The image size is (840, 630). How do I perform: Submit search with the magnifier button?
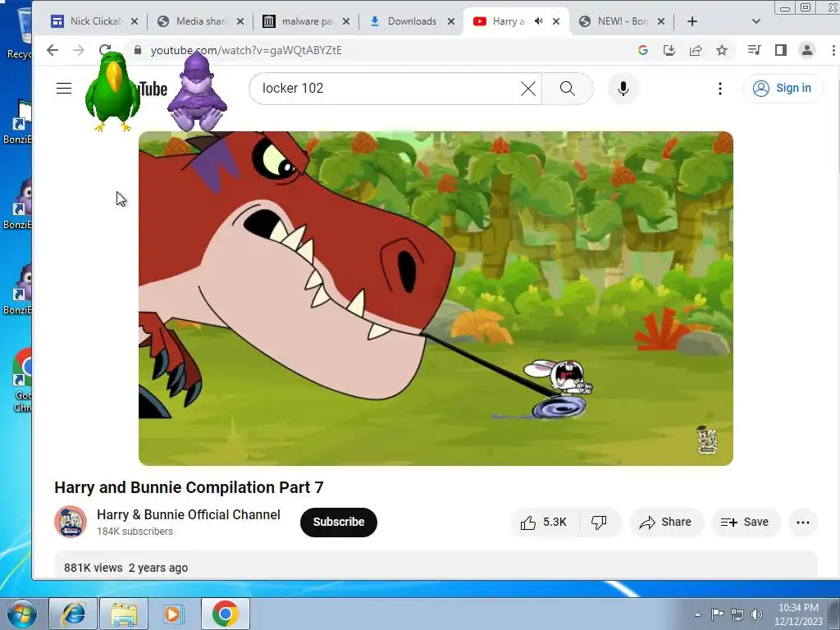pos(568,89)
